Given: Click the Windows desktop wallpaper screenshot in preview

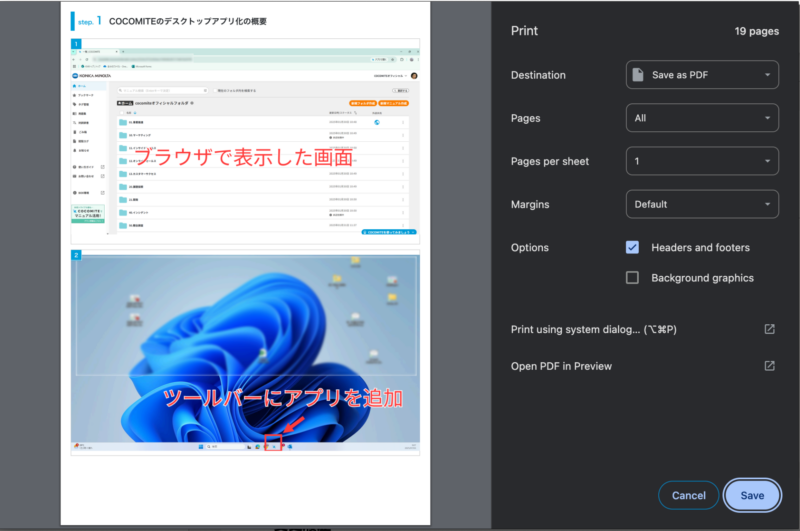Looking at the screenshot, I should pyautogui.click(x=245, y=340).
